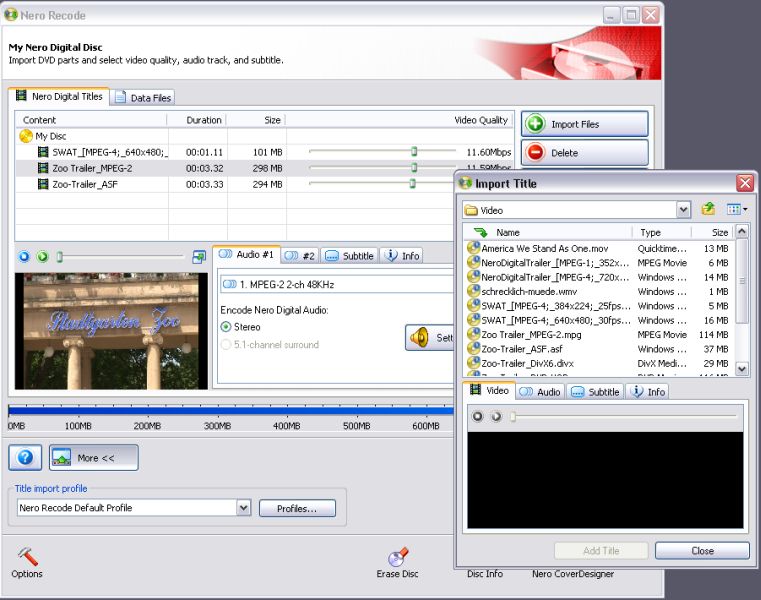
Task: Switch to the Data Files tab
Action: 143,98
